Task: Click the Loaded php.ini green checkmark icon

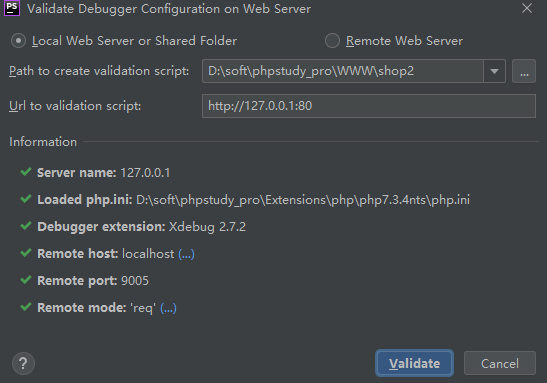Action: pyautogui.click(x=26, y=199)
